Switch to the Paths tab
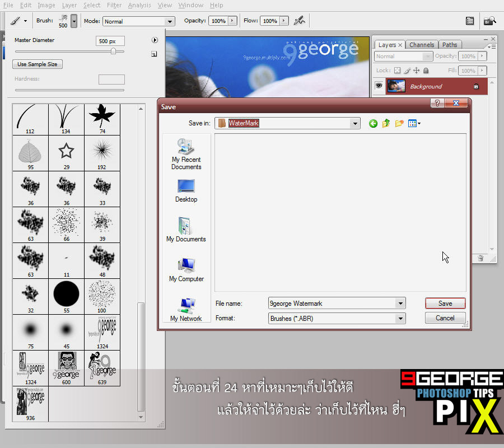The image size is (504, 448). coord(449,45)
